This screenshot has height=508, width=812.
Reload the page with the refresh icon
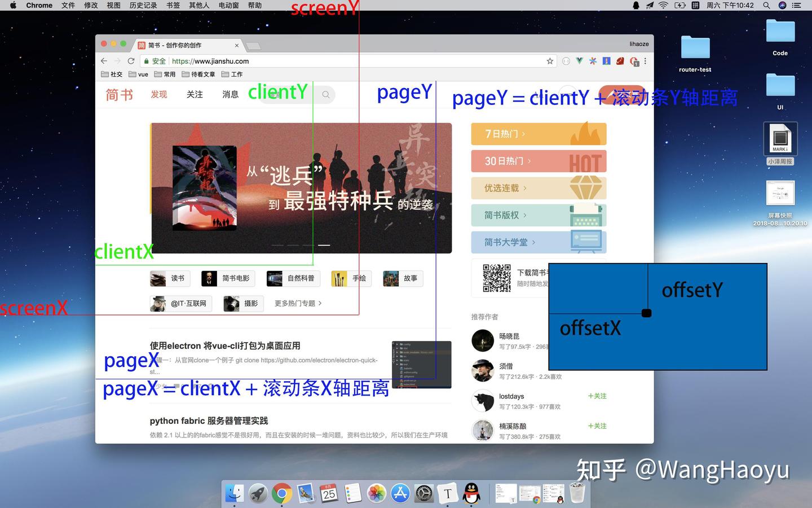tap(131, 60)
